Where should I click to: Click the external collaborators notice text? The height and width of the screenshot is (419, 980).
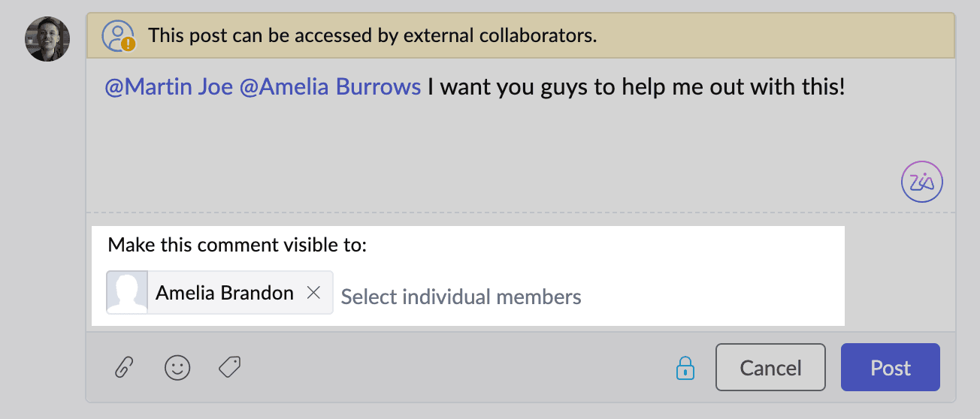pyautogui.click(x=372, y=35)
